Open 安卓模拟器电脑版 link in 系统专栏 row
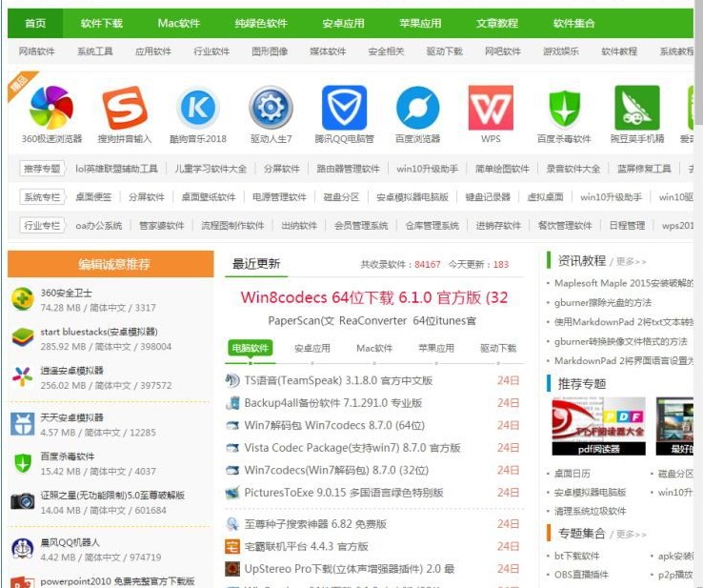The height and width of the screenshot is (588, 703). point(412,197)
